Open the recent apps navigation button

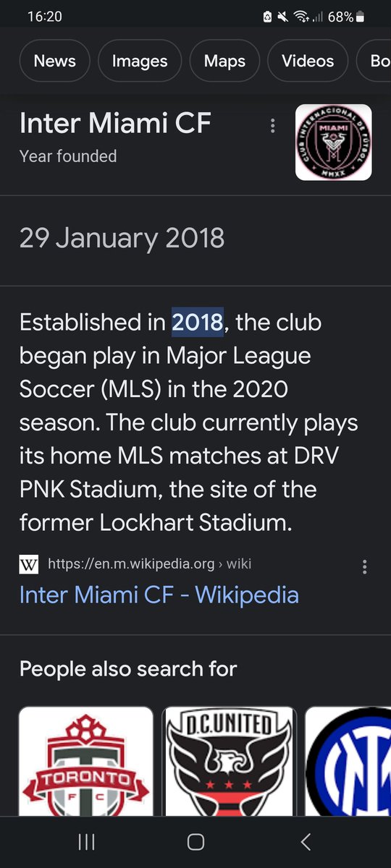[86, 841]
